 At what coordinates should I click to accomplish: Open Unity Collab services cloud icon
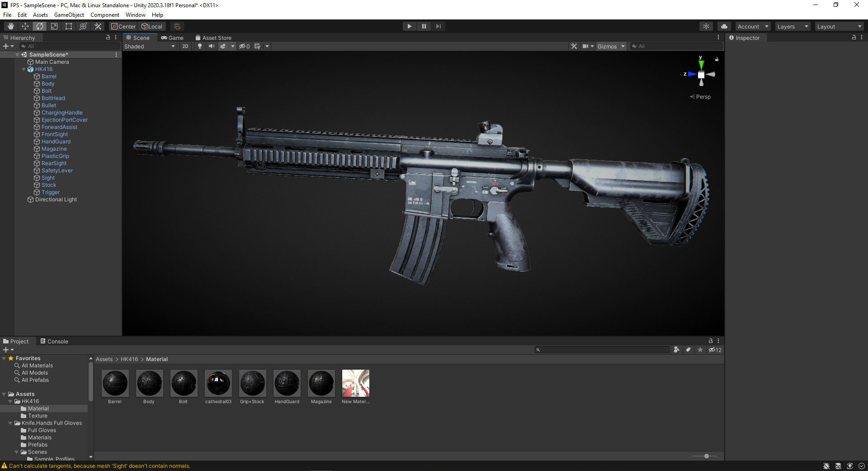click(x=724, y=26)
